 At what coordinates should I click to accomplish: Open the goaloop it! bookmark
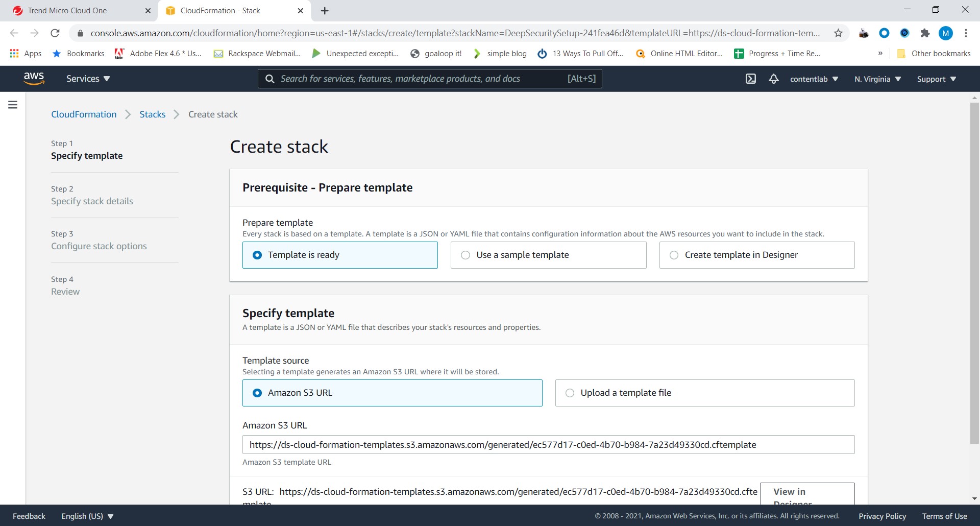pos(436,54)
